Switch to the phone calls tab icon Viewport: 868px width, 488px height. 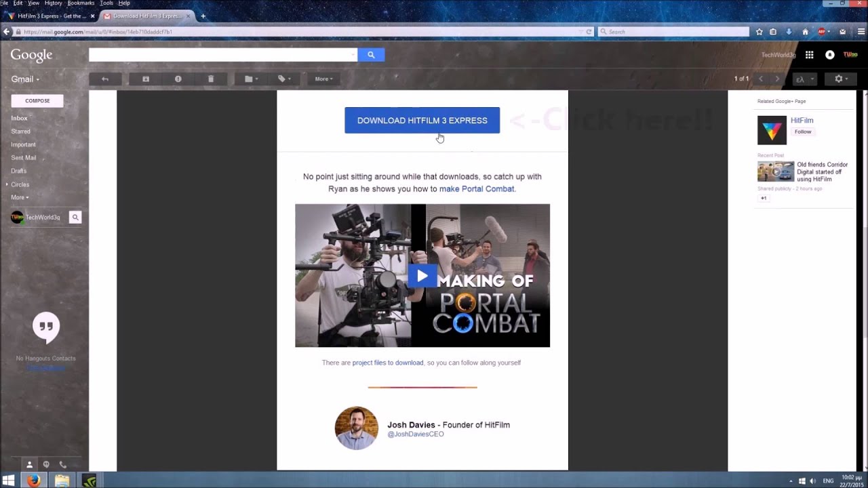click(63, 465)
